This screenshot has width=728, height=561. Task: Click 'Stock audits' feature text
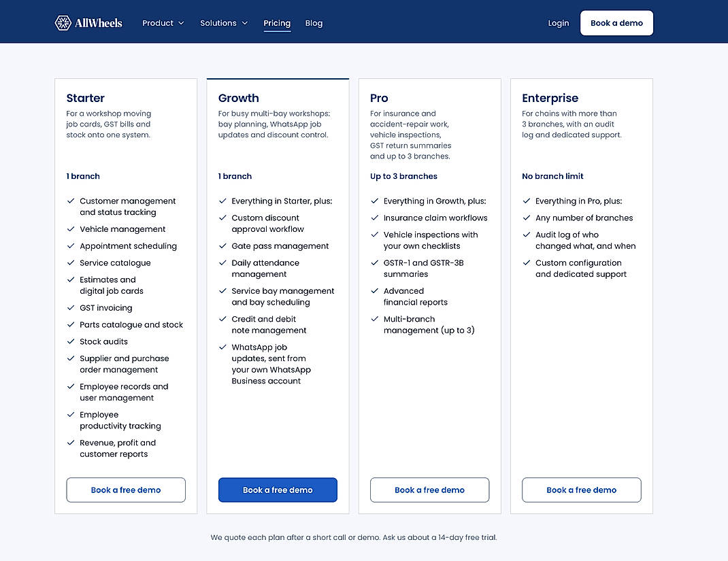103,341
